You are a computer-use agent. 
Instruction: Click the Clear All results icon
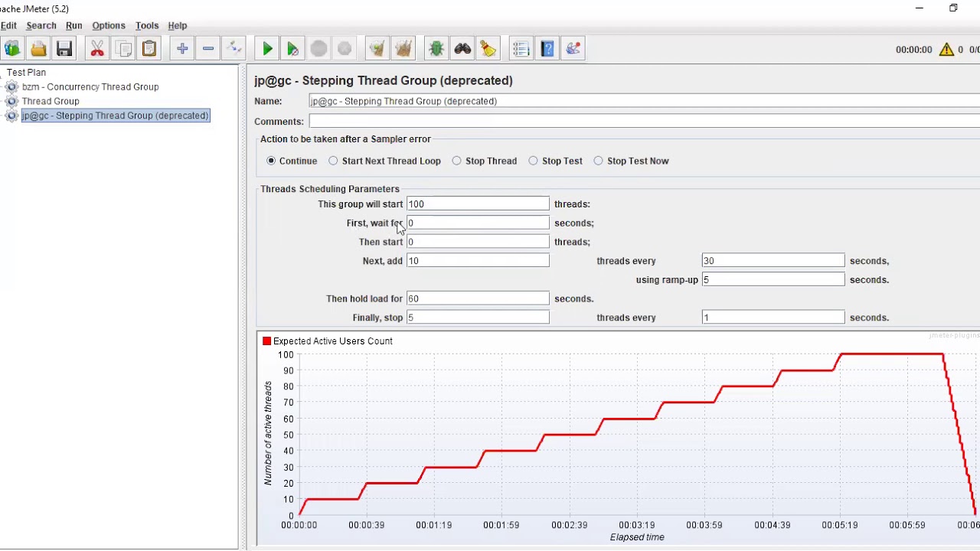403,49
